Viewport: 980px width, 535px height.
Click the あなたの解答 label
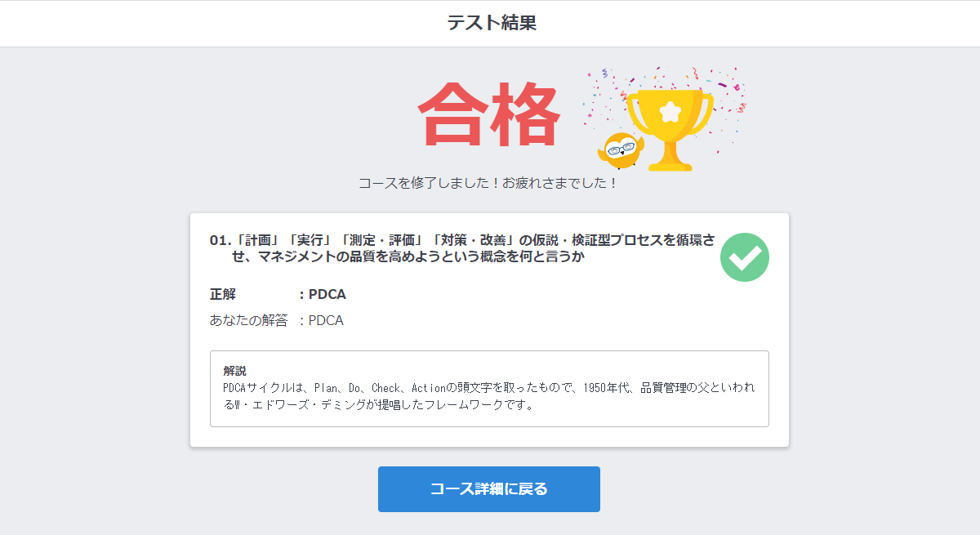pos(249,321)
